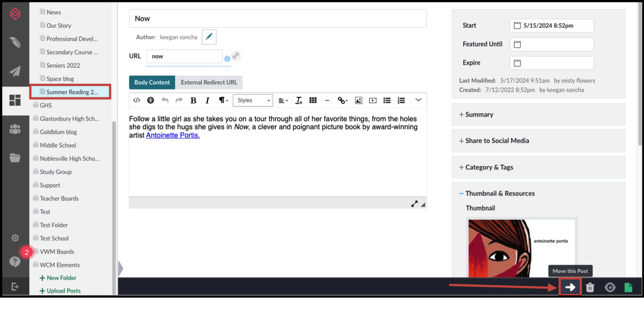Collapse the boards panel with side arrow

click(x=120, y=269)
